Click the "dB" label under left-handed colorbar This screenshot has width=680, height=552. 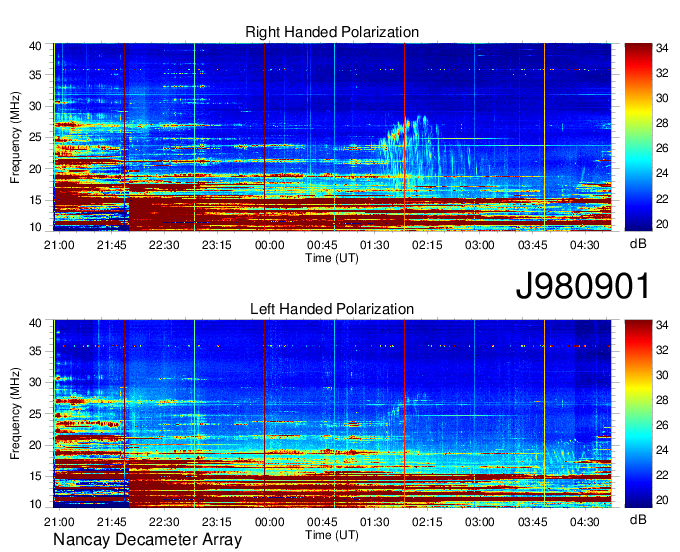(638, 520)
